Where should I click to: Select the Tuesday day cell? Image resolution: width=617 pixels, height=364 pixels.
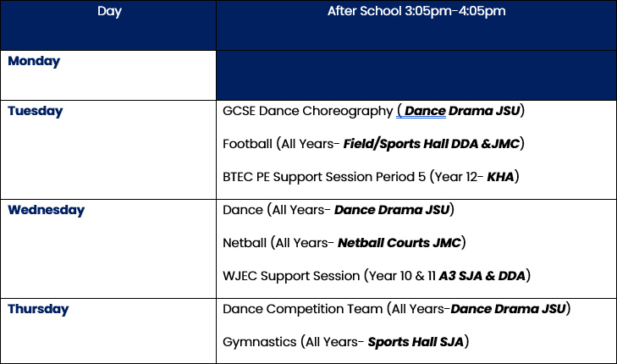108,150
